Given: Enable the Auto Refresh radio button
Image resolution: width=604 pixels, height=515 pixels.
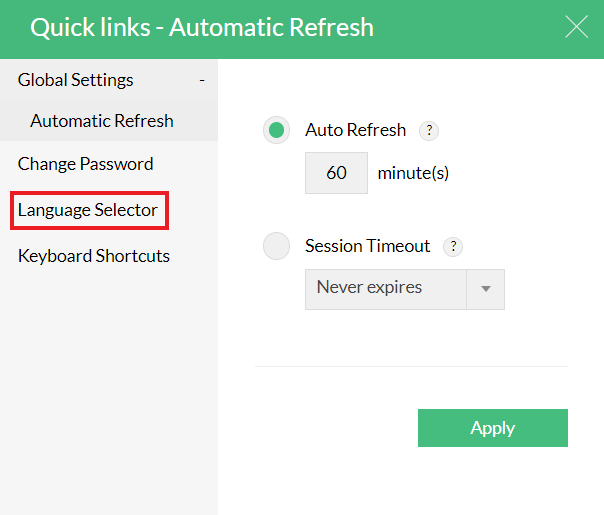Looking at the screenshot, I should [x=277, y=130].
